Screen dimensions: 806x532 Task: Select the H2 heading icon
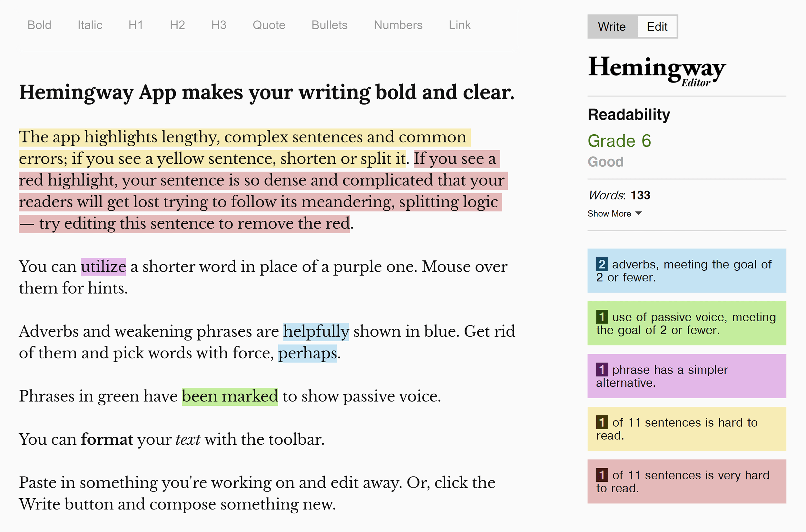177,25
